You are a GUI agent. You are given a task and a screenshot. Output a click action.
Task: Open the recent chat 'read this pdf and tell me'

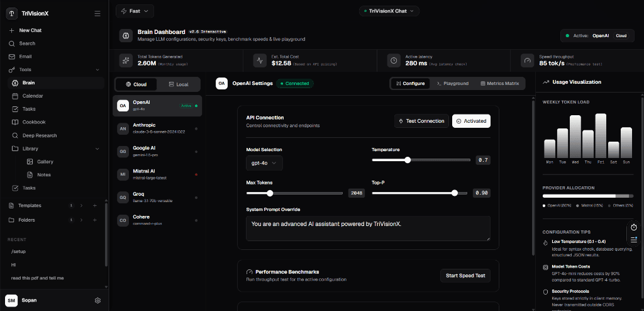[x=37, y=278]
